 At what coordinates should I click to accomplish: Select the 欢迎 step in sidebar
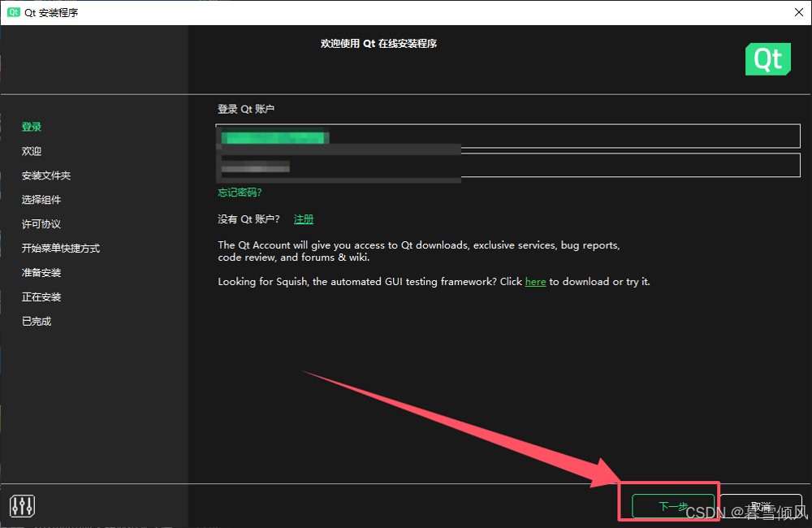tap(32, 151)
